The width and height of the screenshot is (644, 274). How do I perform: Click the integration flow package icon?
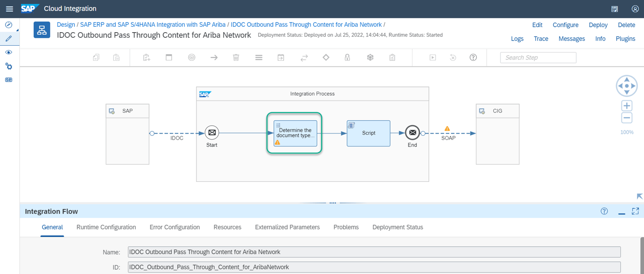pyautogui.click(x=42, y=30)
